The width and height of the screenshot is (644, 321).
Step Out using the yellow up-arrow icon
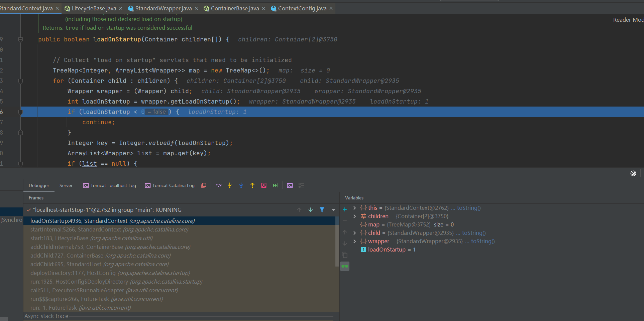[x=252, y=185]
